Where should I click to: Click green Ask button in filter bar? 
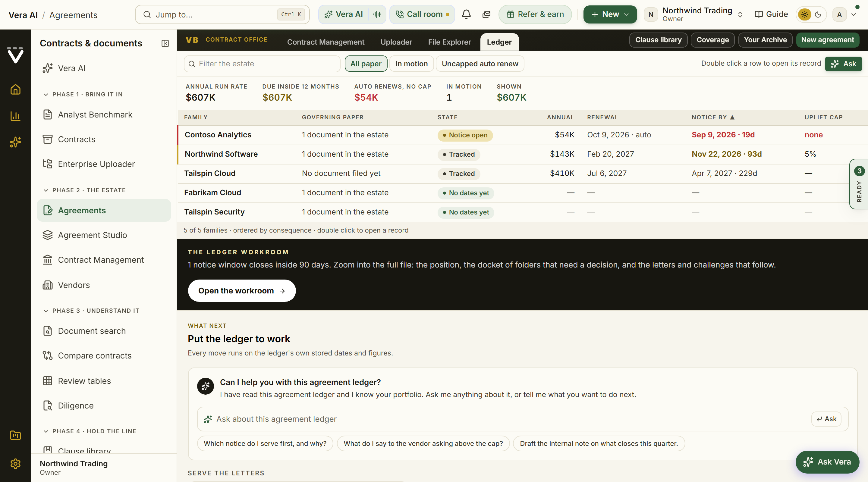pyautogui.click(x=843, y=64)
